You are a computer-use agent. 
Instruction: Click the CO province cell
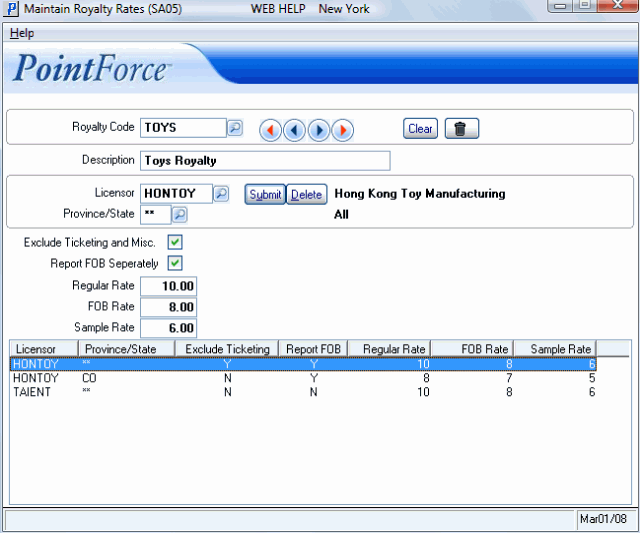pyautogui.click(x=89, y=378)
